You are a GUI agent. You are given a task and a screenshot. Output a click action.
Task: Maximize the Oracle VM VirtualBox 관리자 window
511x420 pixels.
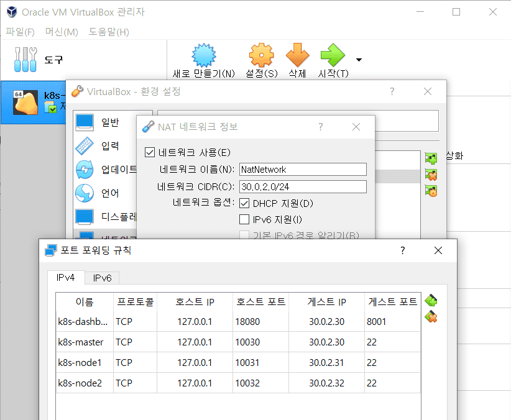tap(456, 12)
